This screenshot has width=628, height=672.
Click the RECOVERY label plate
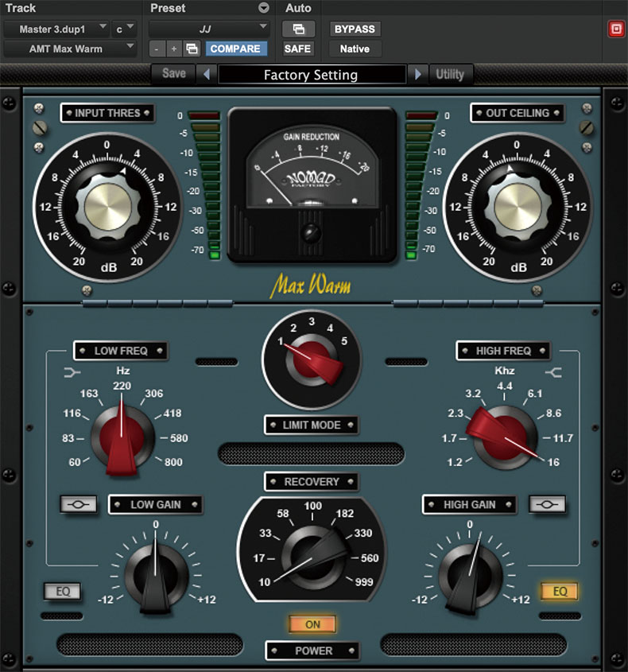(x=312, y=482)
